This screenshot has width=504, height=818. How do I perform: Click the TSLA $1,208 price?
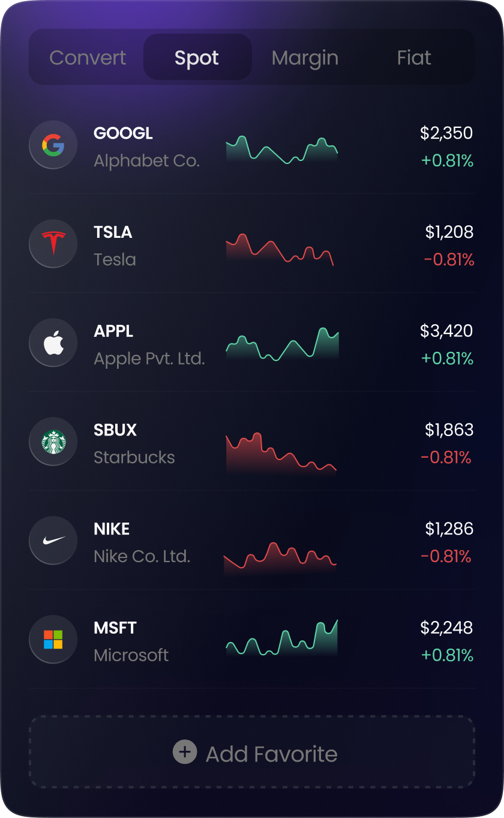point(449,232)
